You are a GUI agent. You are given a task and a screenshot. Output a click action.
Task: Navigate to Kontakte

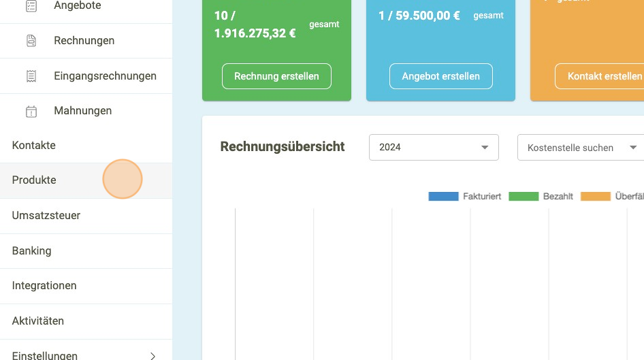86,146
